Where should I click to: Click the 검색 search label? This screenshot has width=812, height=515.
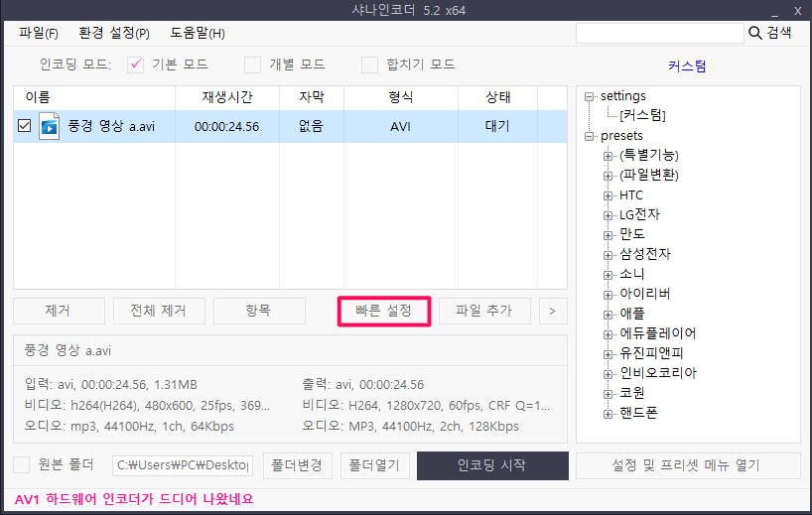coord(779,33)
